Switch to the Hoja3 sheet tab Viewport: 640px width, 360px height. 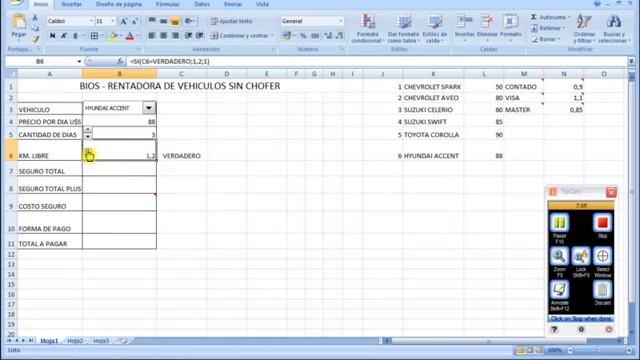(101, 340)
